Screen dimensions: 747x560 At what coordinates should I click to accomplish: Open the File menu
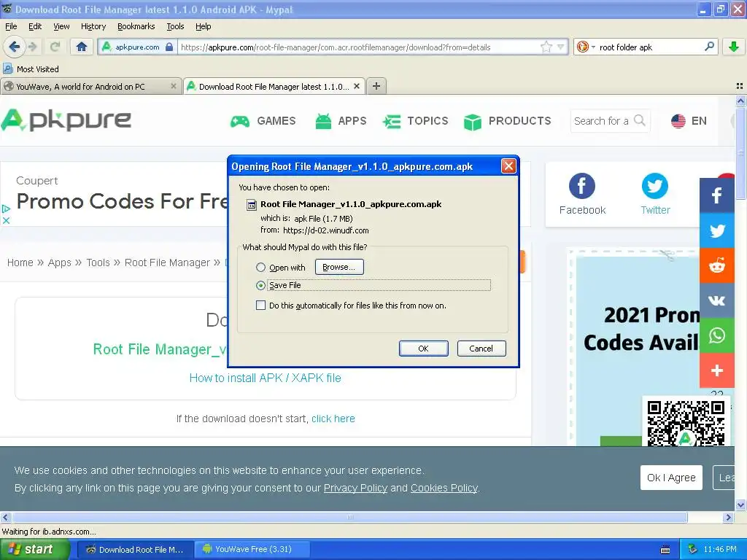coord(11,26)
